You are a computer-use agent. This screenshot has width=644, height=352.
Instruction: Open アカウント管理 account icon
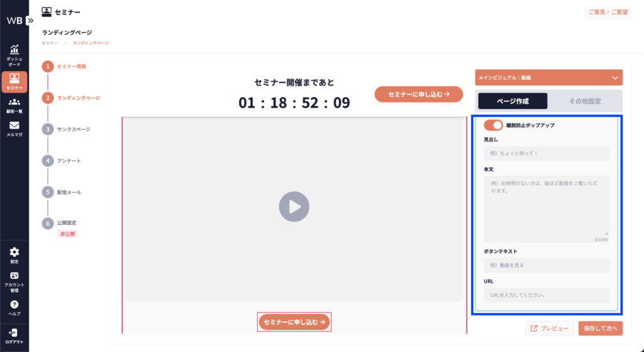pos(14,276)
